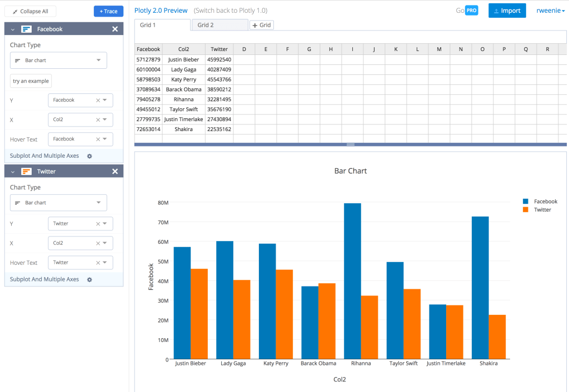Clear the Facebook Hover Text selection
Viewport: 569px width, 392px height.
(x=98, y=139)
